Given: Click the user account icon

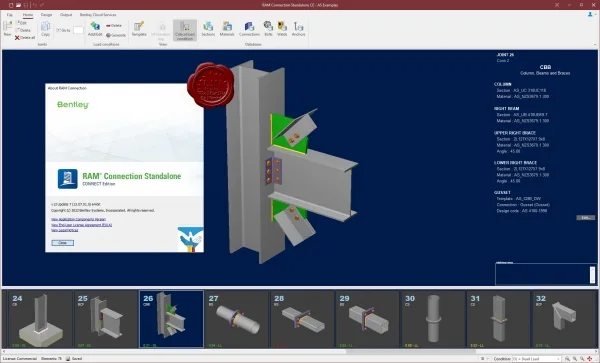Looking at the screenshot, I should tap(590, 15).
